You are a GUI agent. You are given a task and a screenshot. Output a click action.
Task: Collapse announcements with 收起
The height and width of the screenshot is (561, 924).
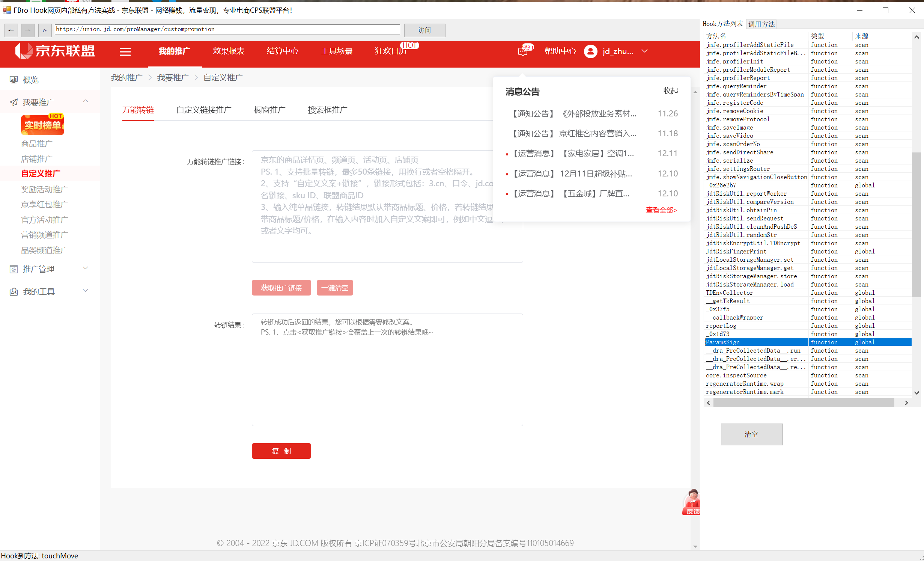click(671, 91)
